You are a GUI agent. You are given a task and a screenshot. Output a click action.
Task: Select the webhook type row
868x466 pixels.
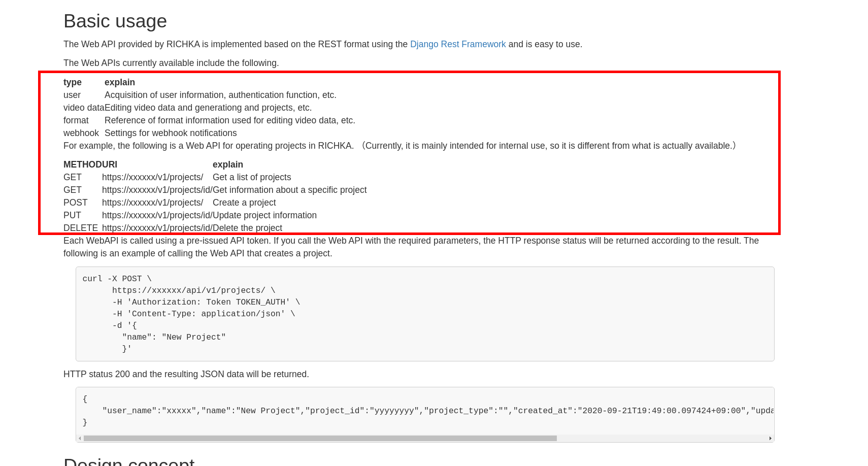[x=150, y=132]
